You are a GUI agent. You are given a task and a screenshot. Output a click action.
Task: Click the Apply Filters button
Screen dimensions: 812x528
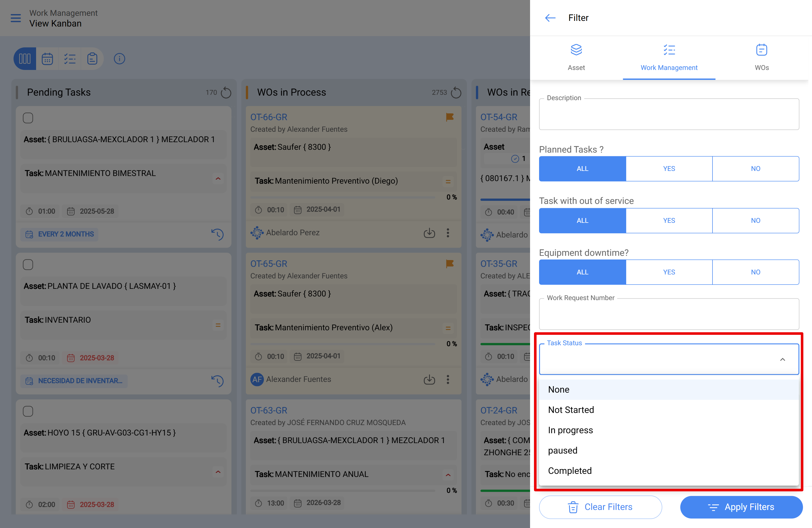click(742, 507)
